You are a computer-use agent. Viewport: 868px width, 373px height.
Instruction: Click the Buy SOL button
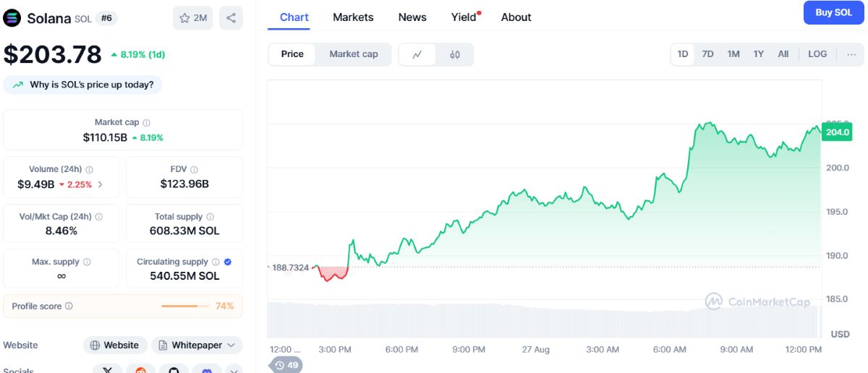[x=834, y=12]
